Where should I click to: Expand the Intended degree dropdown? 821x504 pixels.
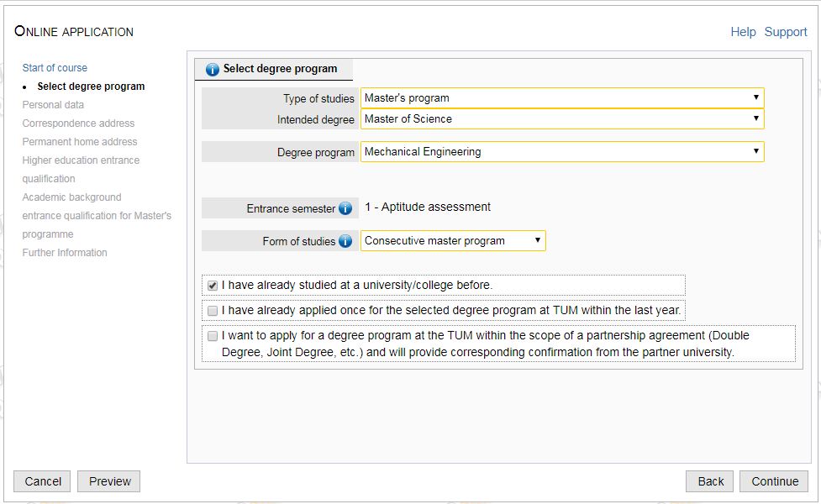(562, 119)
